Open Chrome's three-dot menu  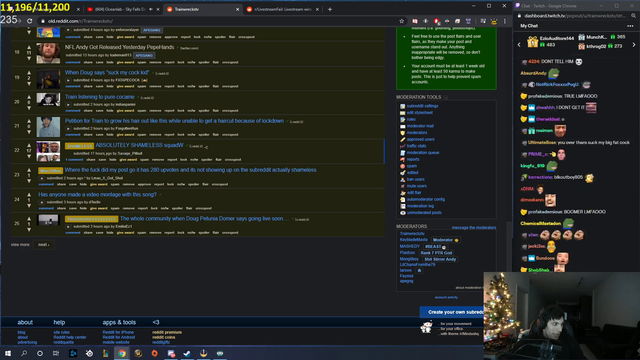[505, 21]
